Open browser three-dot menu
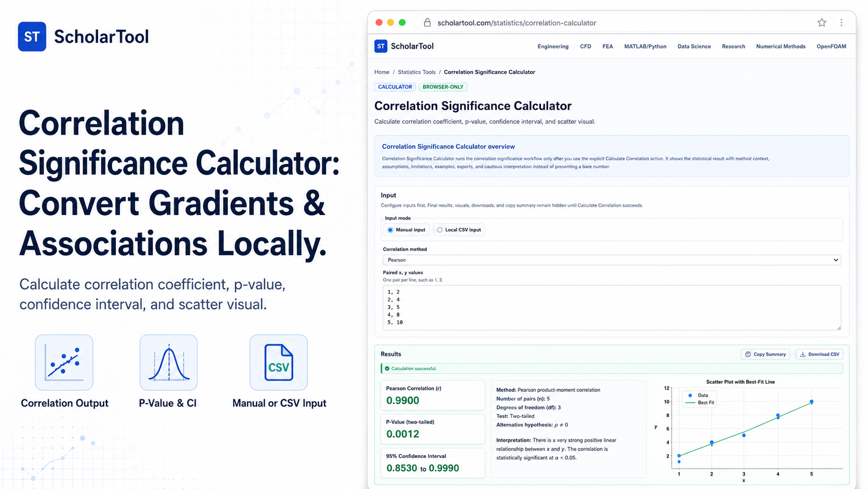 841,22
